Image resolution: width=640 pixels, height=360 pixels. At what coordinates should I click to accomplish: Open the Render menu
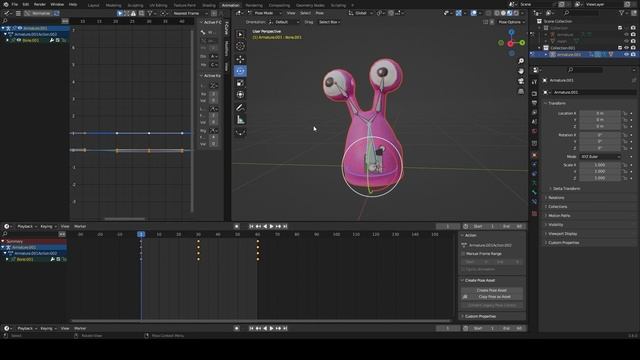point(40,4)
